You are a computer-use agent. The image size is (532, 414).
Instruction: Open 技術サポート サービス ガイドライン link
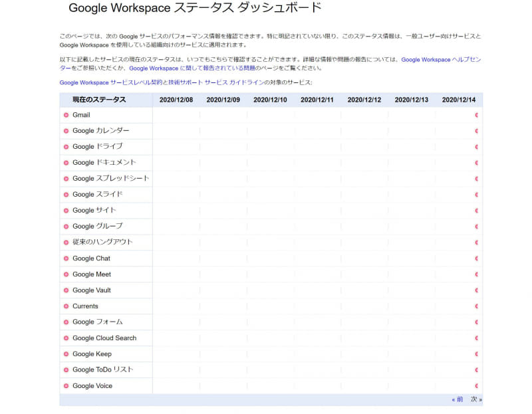tap(216, 82)
